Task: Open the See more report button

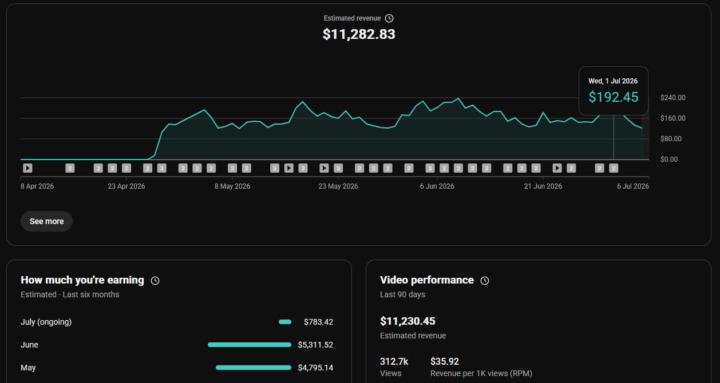Action: [46, 221]
